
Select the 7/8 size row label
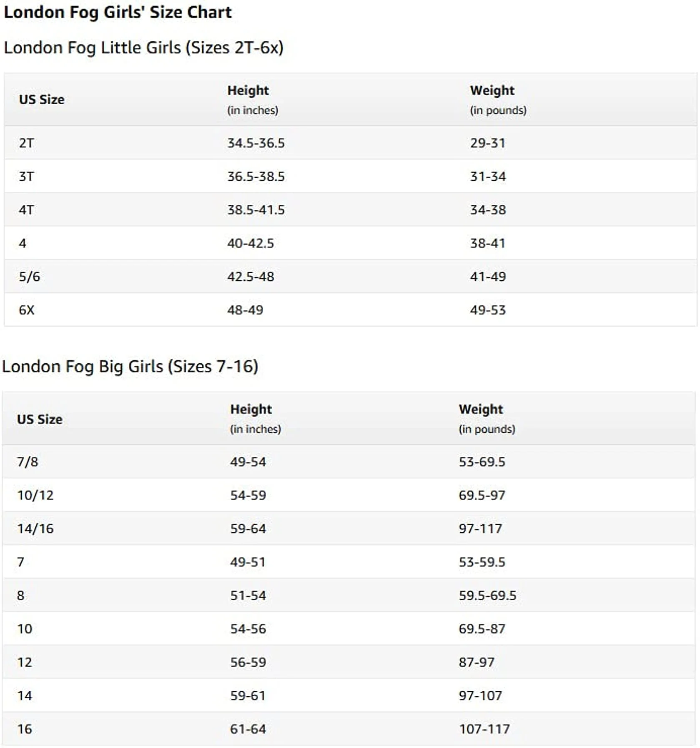[28, 462]
